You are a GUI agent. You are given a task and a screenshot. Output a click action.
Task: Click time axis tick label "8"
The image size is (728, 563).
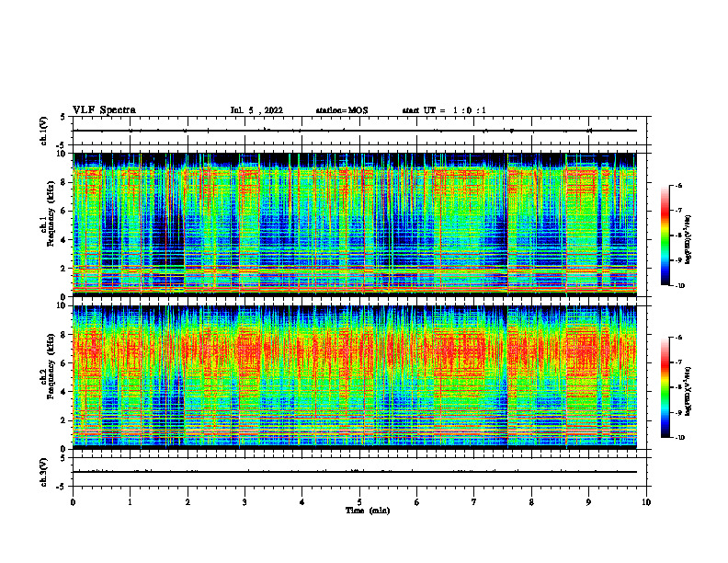pos(531,502)
